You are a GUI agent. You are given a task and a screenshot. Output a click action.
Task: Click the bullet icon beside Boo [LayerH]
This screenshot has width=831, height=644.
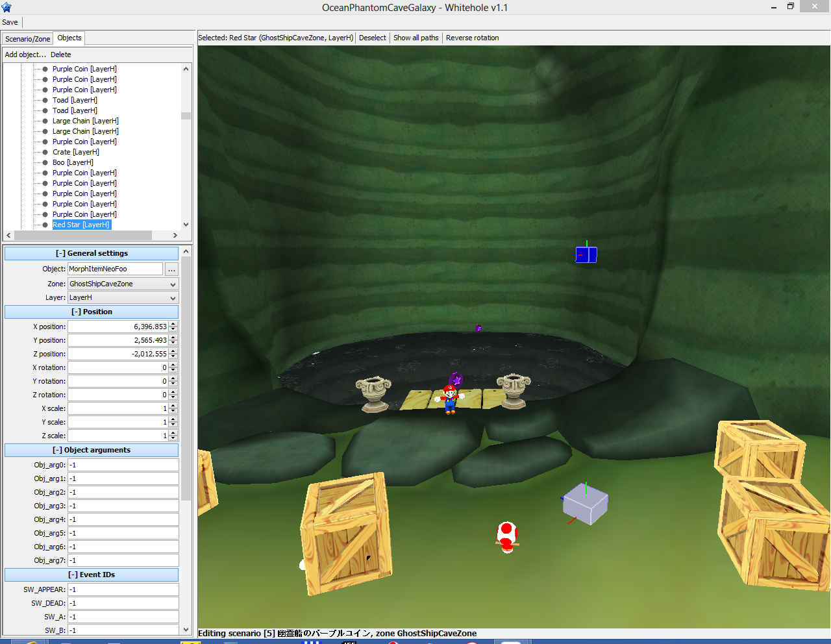(x=45, y=162)
